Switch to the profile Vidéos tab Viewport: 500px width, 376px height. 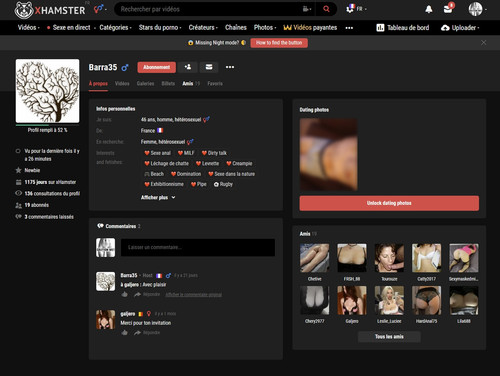tap(122, 84)
